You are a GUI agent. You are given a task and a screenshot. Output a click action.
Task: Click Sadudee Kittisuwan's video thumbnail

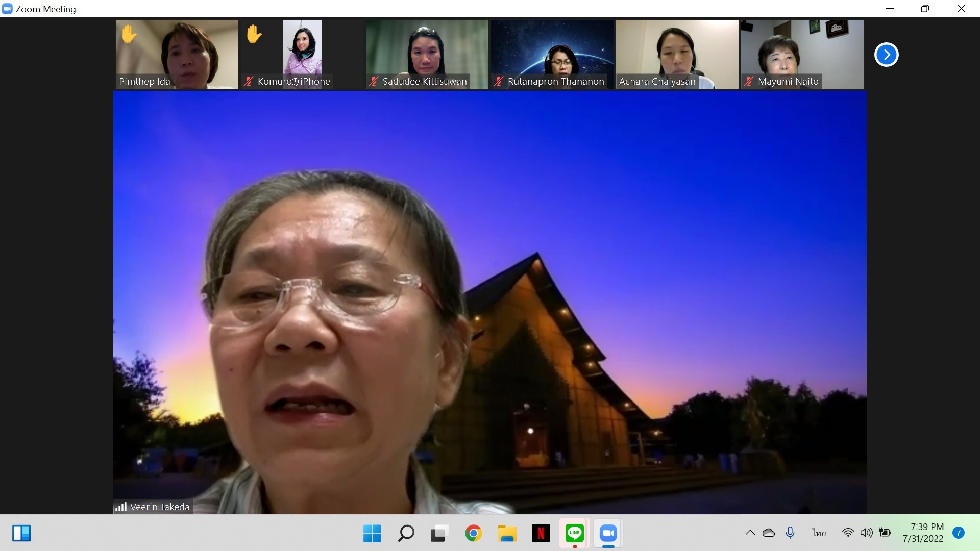[x=427, y=54]
